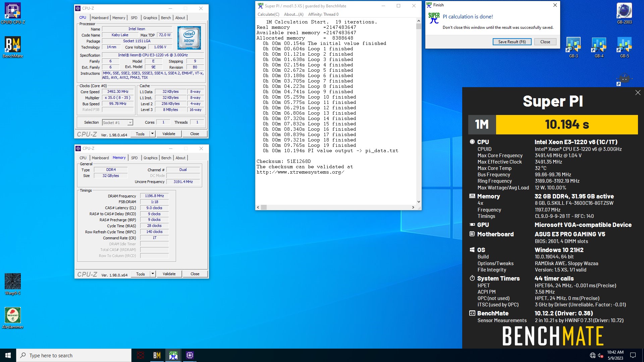Open the Calculate(C) menu in Super PI

268,14
